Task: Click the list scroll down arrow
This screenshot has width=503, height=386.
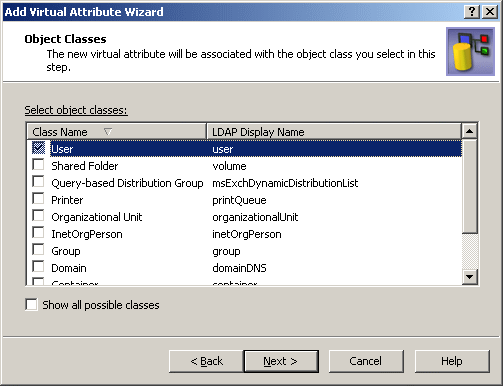Action: coord(470,277)
